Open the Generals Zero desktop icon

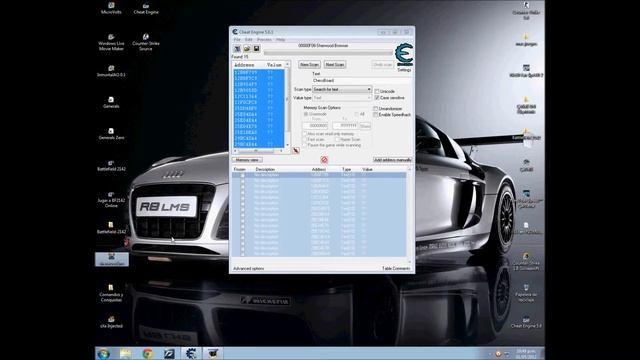(x=111, y=133)
